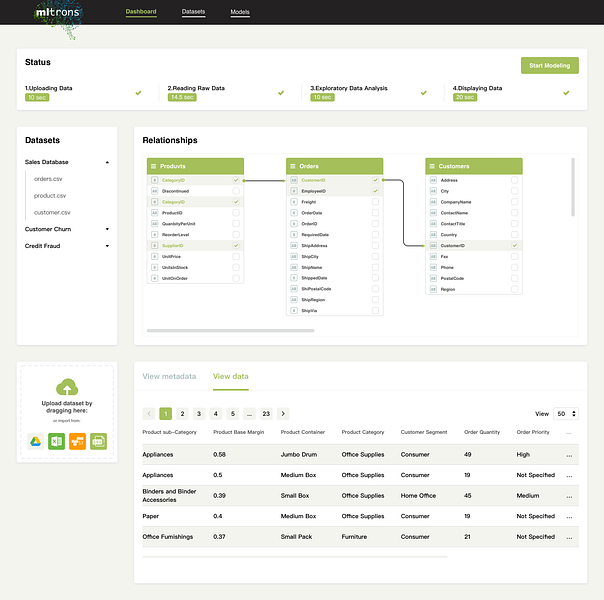Click the type icon beside ShipAddress
Viewport: 604px width, 600px height.
pyautogui.click(x=294, y=246)
